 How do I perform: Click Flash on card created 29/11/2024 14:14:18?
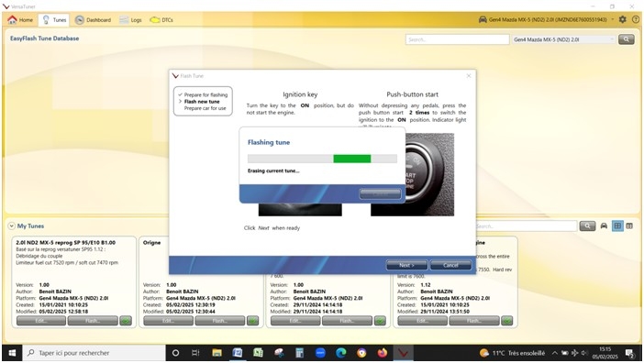click(x=348, y=321)
